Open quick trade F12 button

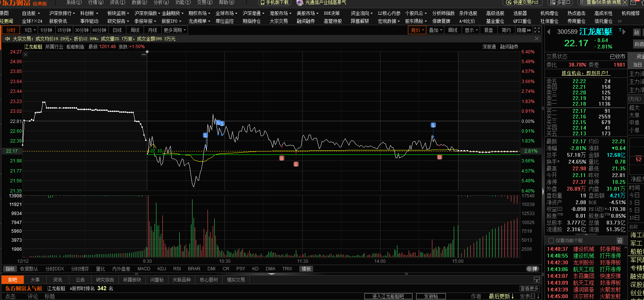(523, 3)
